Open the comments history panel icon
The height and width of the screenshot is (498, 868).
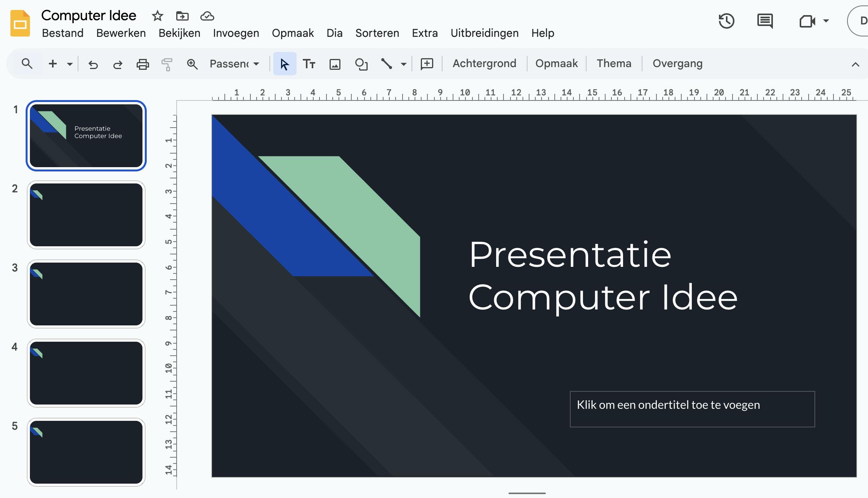765,21
